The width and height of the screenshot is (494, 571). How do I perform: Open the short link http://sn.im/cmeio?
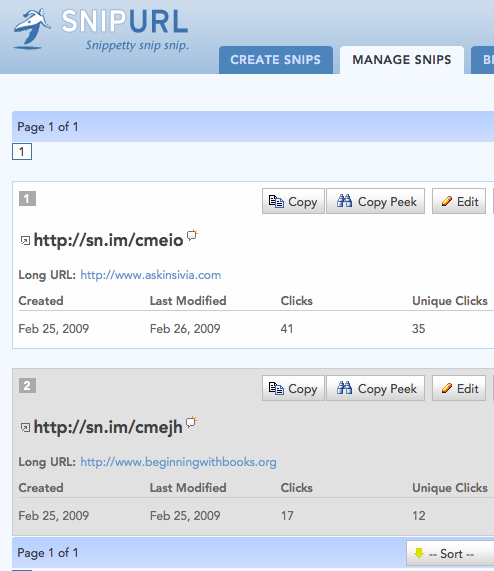pyautogui.click(x=108, y=240)
